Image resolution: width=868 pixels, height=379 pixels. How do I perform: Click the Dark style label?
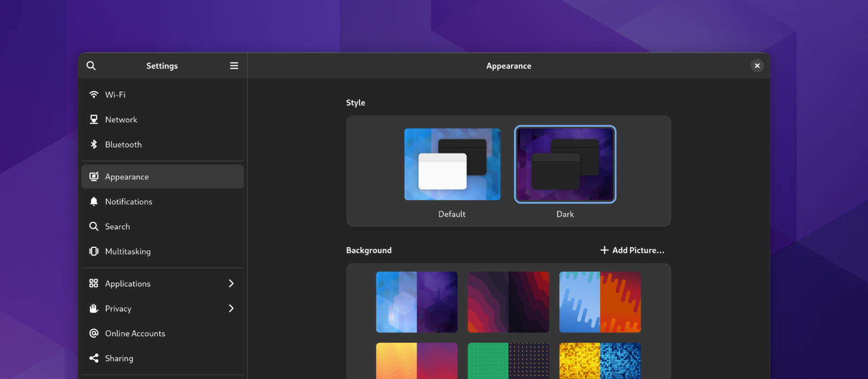(x=565, y=214)
